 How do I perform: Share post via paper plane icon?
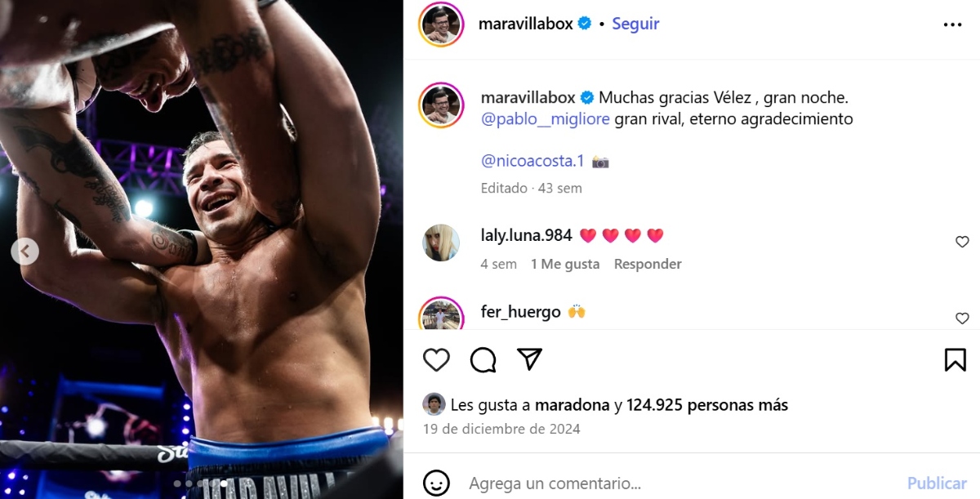530,359
